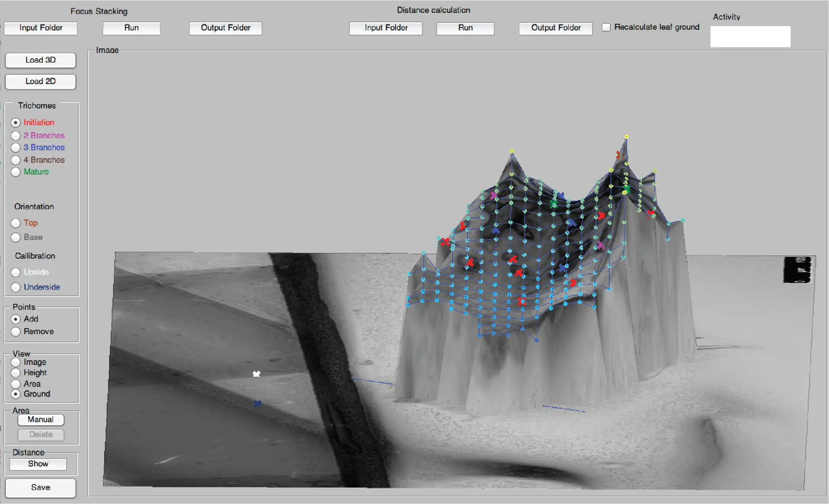
Task: Click inside the Activity text field
Action: tap(750, 36)
